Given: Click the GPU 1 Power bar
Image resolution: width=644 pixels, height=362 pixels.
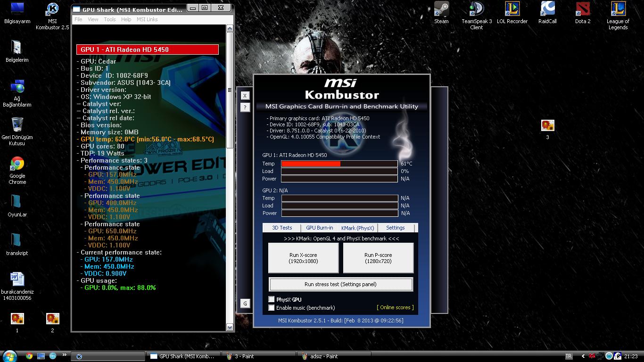Looking at the screenshot, I should [x=339, y=179].
